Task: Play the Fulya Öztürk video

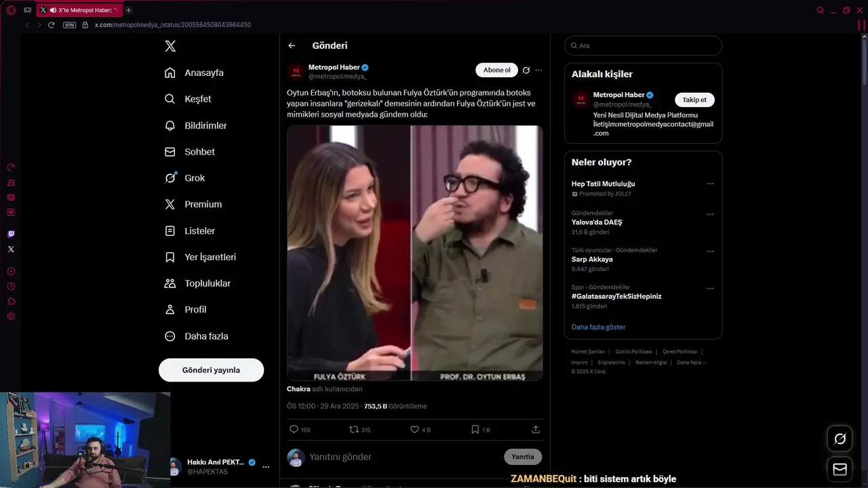Action: [415, 253]
